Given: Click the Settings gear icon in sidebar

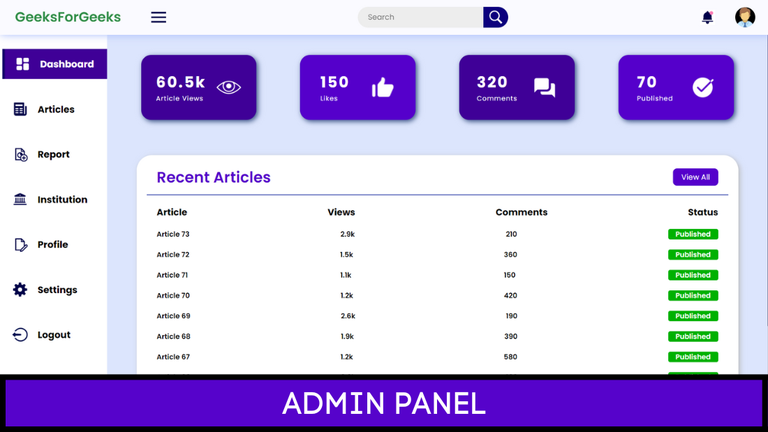Looking at the screenshot, I should click(20, 290).
